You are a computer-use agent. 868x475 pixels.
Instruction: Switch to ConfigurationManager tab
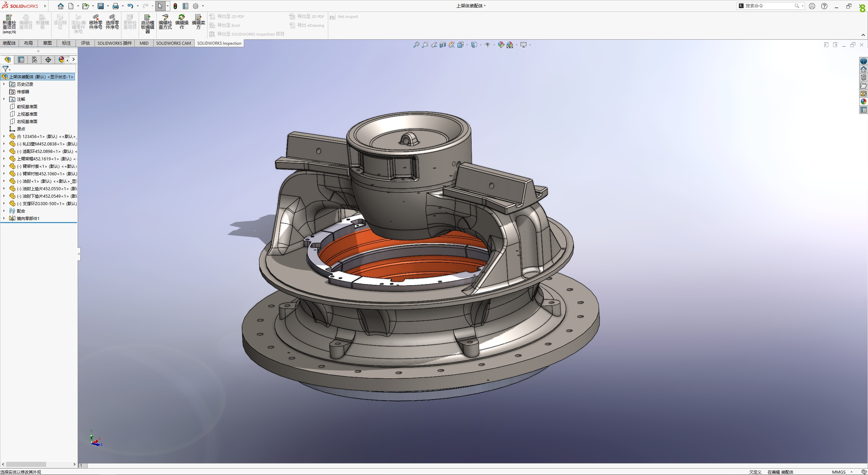35,60
